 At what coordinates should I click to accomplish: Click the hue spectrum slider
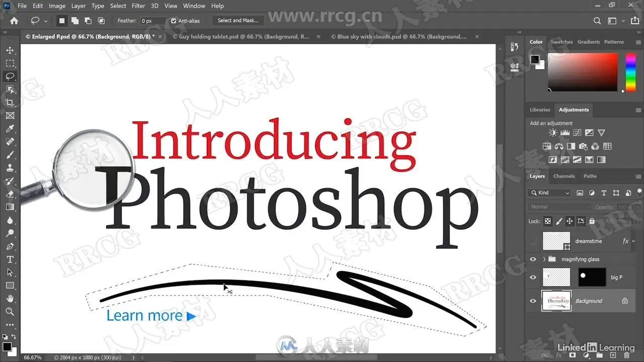pyautogui.click(x=630, y=72)
